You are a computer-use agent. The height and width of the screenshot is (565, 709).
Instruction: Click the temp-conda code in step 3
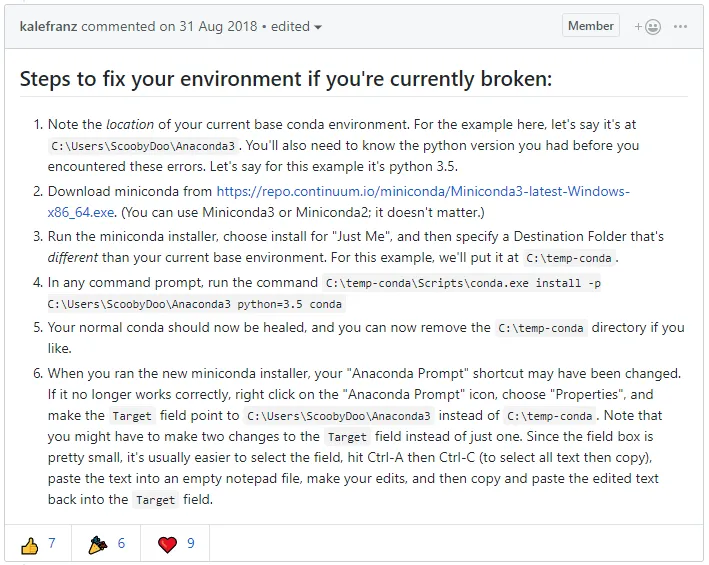coord(570,258)
